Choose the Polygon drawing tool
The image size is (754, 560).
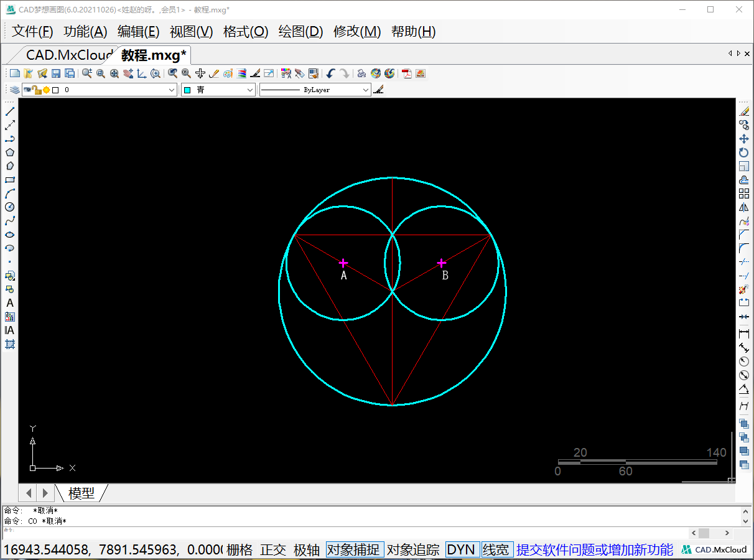(10, 152)
